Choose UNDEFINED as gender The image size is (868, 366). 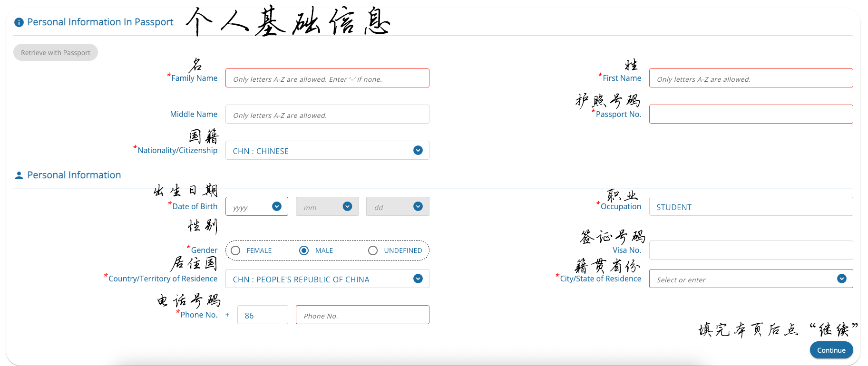click(x=373, y=250)
